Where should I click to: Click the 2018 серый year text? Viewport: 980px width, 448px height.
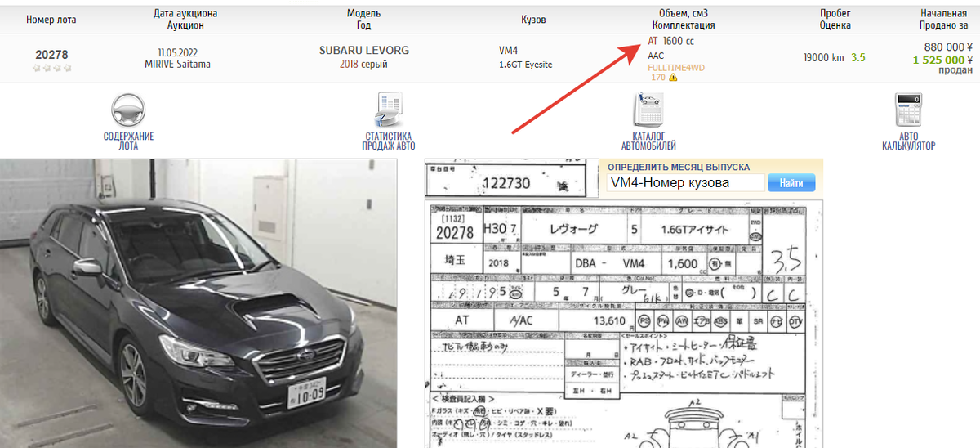click(363, 65)
